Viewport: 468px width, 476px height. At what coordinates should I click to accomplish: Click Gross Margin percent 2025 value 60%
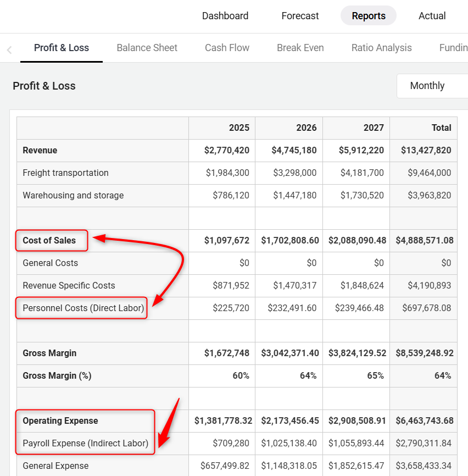point(241,375)
